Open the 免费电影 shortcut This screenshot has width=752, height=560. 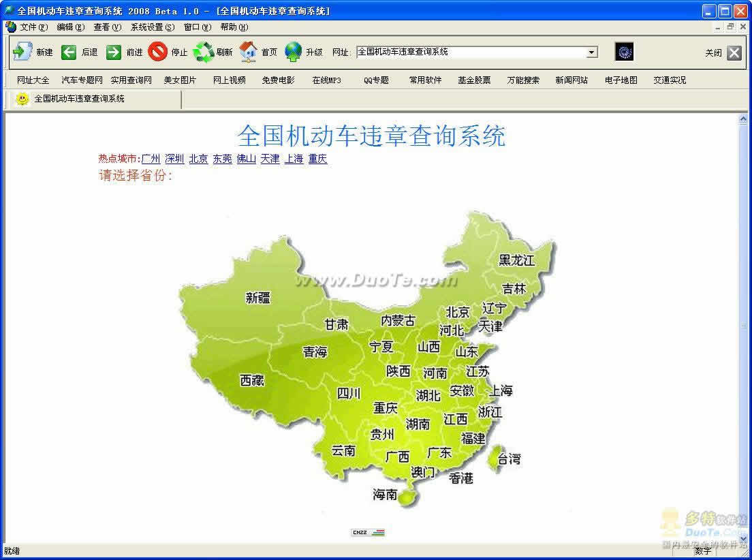point(278,80)
